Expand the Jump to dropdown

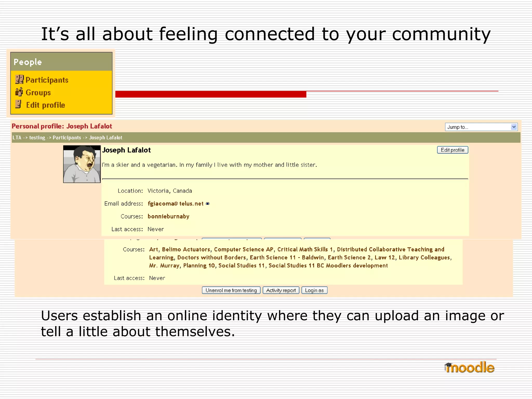(481, 127)
